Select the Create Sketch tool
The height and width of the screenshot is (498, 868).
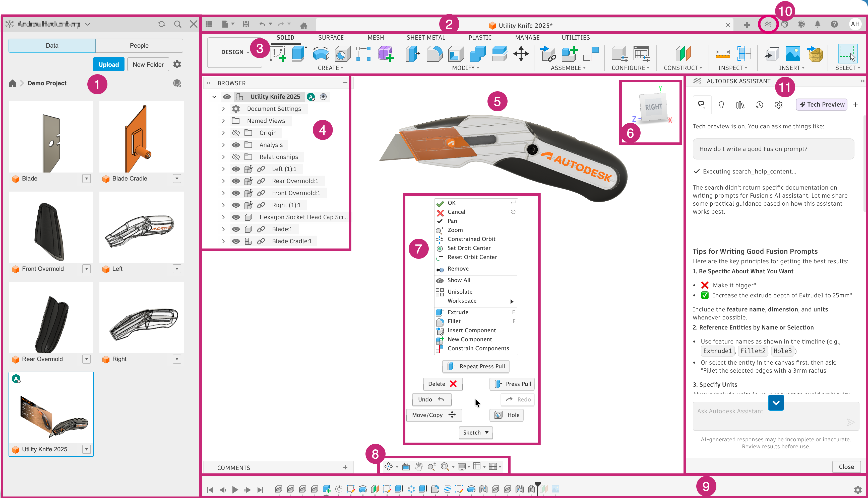click(x=278, y=54)
